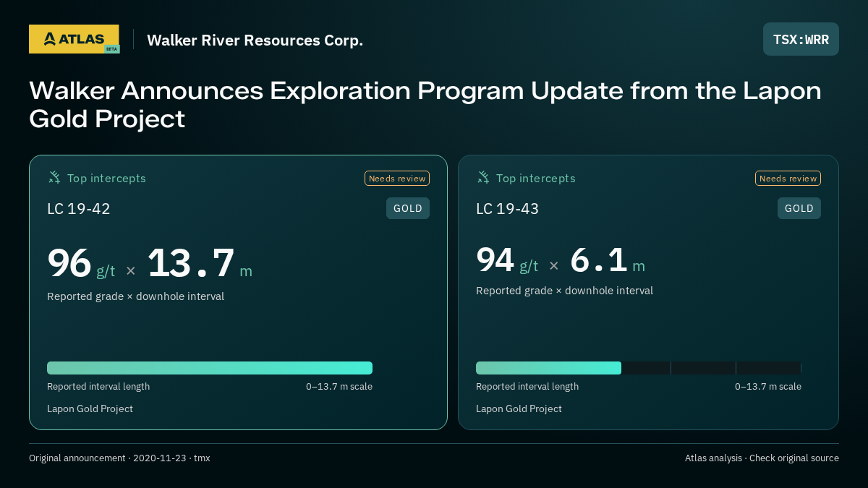
Task: Click Lapon Gold Project text on LC 19-43 card
Action: pyautogui.click(x=519, y=409)
